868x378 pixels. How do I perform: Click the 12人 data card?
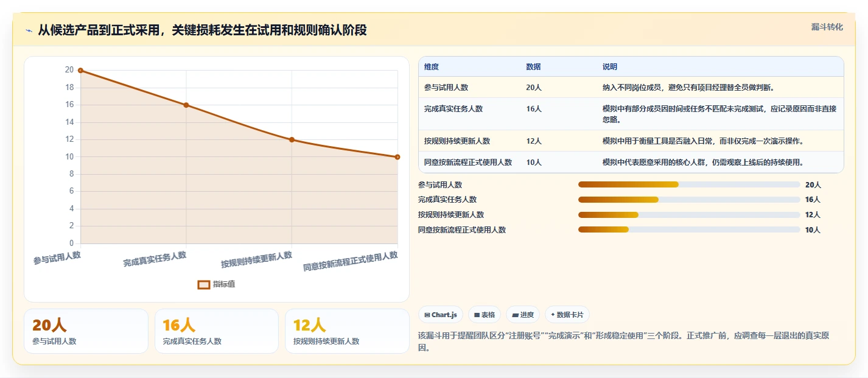pos(347,331)
